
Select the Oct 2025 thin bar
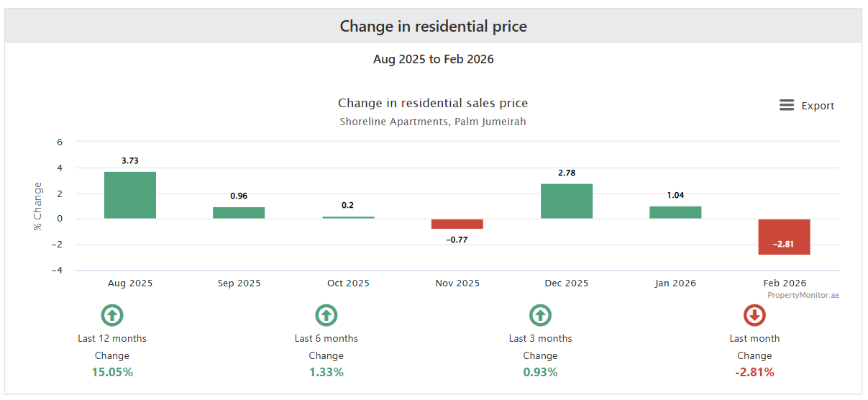pos(348,217)
